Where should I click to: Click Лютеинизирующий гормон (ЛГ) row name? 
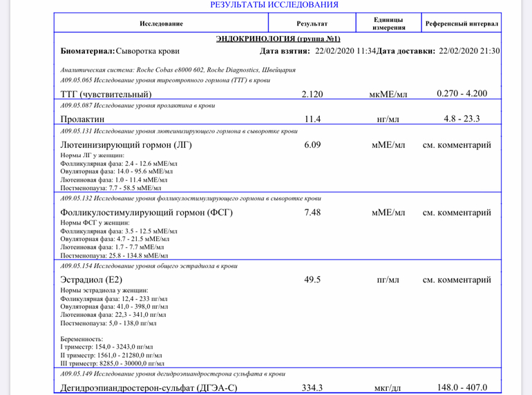click(x=126, y=146)
